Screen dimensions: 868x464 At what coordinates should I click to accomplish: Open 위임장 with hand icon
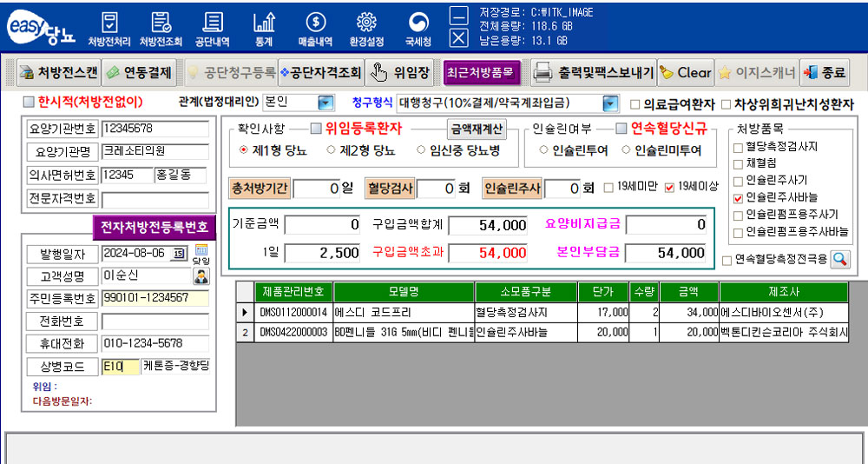[399, 73]
